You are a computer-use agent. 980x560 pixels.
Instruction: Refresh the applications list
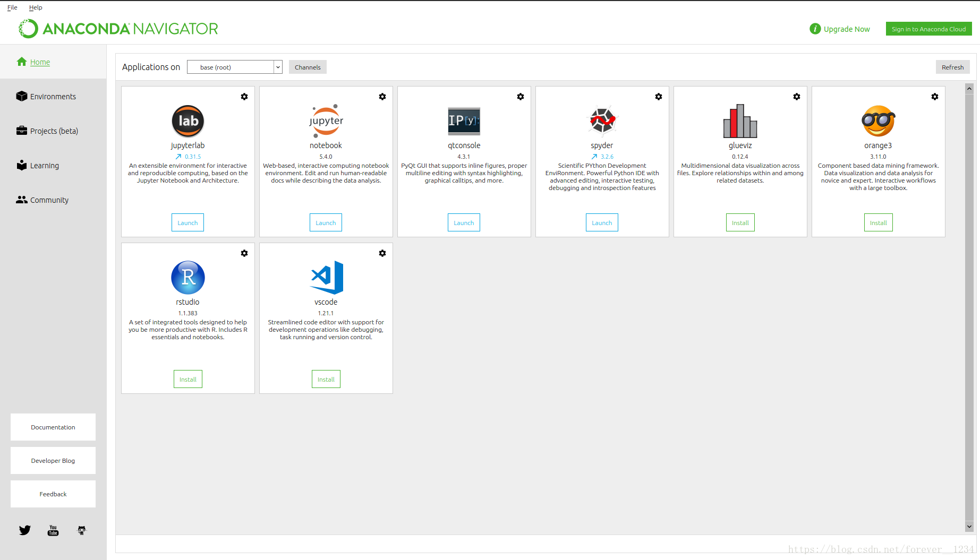952,67
